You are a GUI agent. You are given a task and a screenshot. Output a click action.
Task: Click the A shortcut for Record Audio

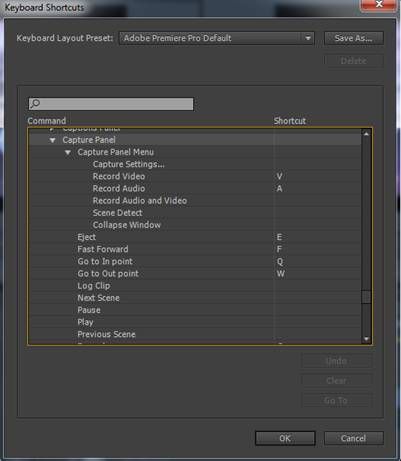(x=279, y=189)
